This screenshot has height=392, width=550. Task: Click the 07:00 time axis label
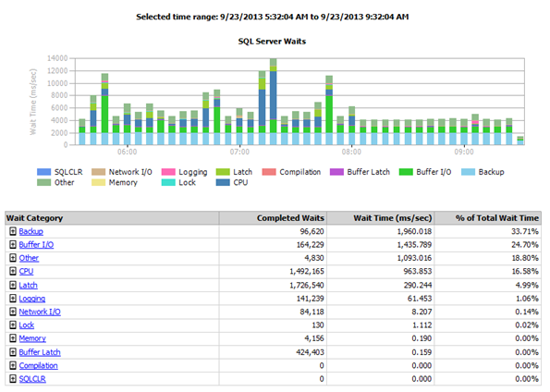(x=239, y=152)
